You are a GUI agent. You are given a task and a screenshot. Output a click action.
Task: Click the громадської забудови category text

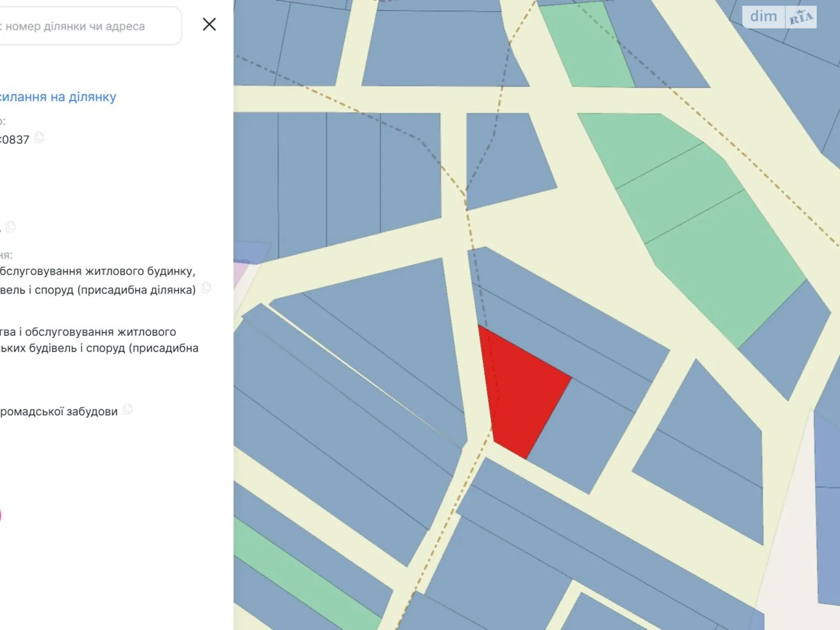pos(59,412)
